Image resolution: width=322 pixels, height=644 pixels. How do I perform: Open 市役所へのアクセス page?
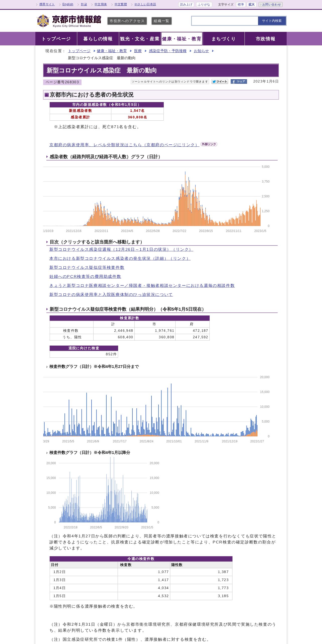127,21
